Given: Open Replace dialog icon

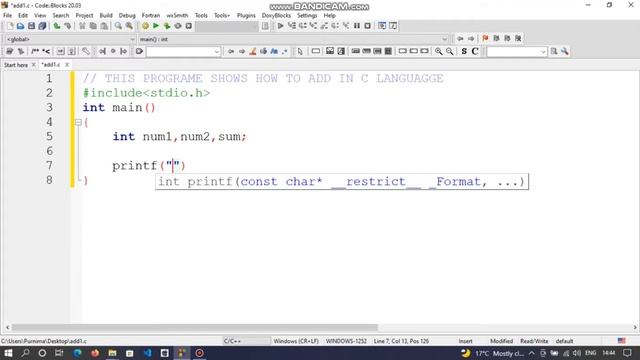Looking at the screenshot, I should (129, 26).
